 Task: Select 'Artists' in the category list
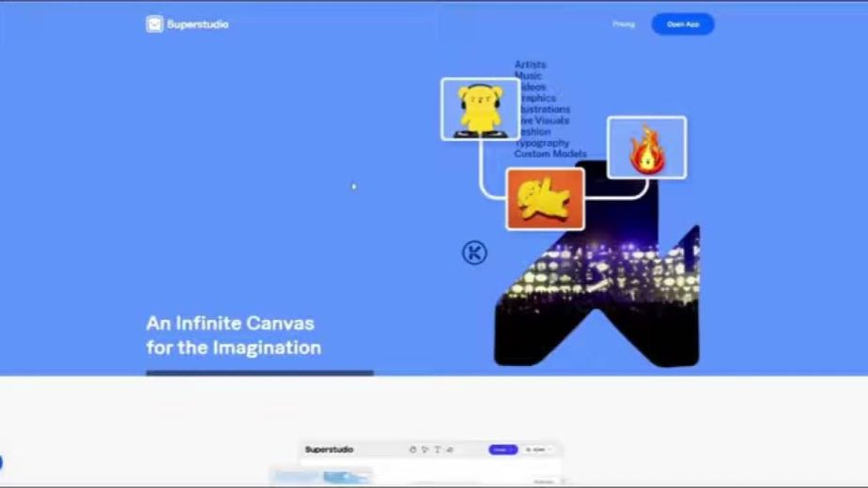click(530, 65)
